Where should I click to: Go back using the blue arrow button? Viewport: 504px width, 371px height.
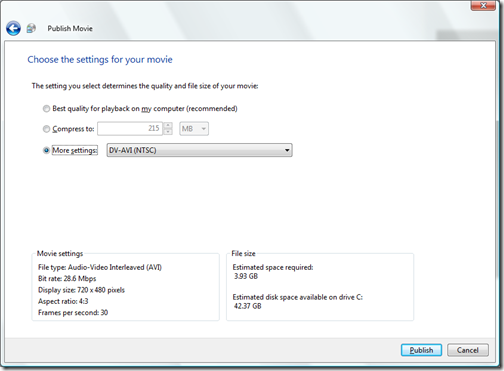(x=13, y=28)
